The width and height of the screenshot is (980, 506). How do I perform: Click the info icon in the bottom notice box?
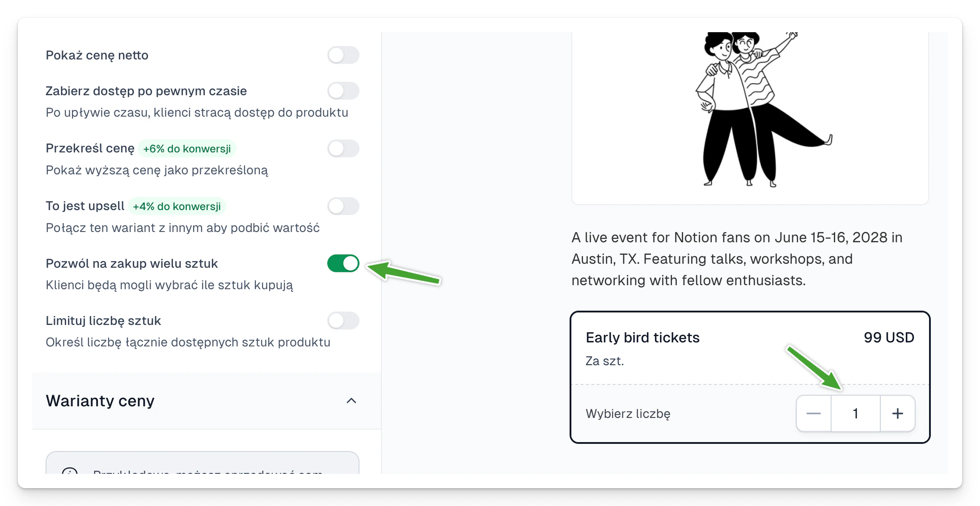[x=70, y=471]
